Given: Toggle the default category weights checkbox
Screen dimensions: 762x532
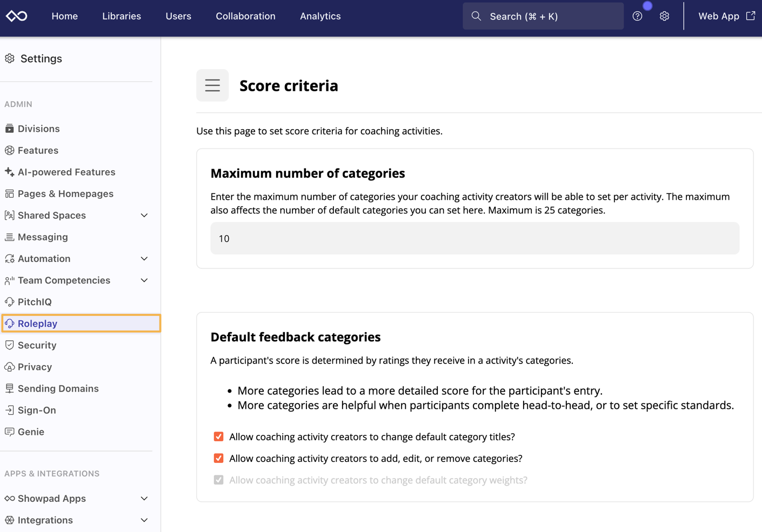Looking at the screenshot, I should click(218, 480).
